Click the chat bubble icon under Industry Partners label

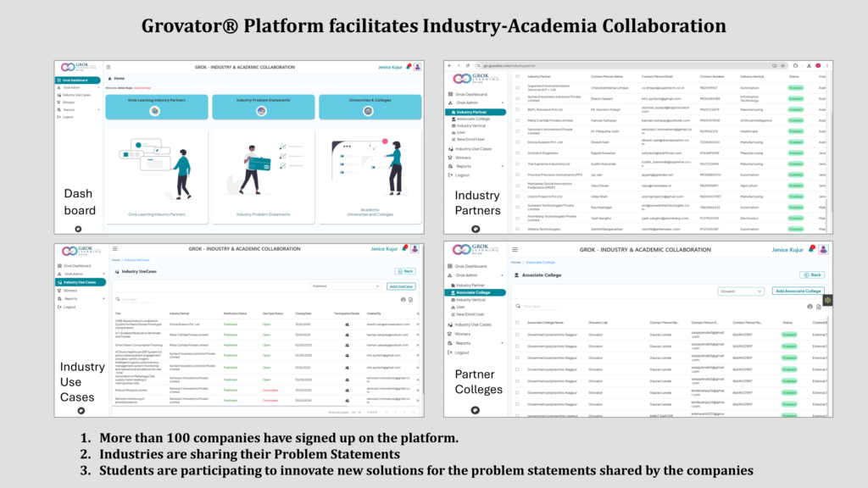pos(476,229)
